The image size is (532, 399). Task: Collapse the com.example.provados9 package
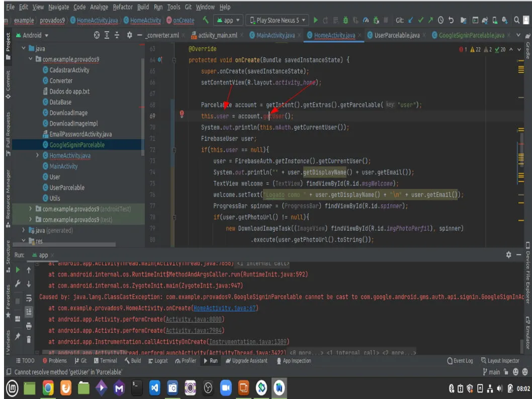[x=31, y=59]
